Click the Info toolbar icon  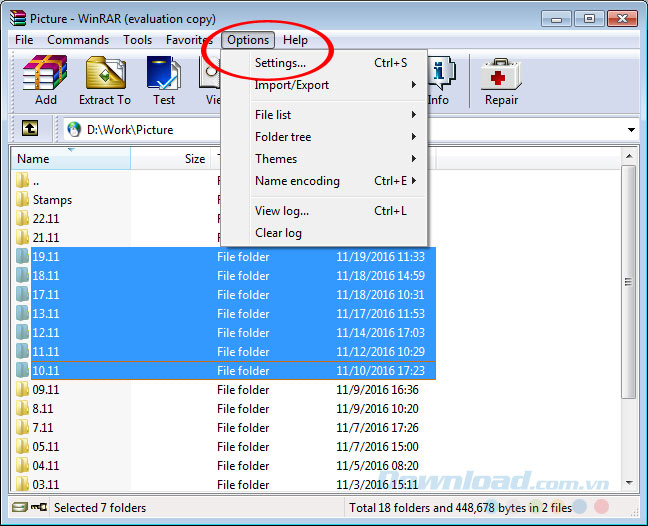441,73
